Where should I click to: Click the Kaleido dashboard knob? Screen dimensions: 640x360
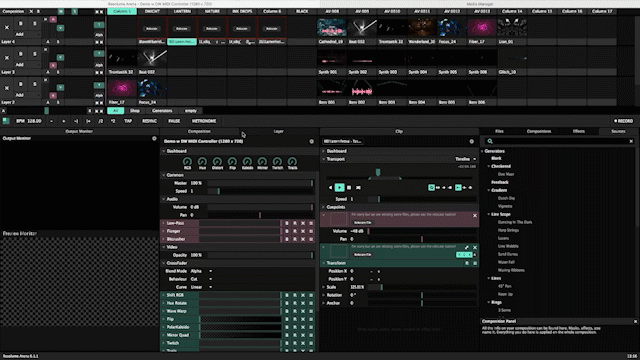pos(247,162)
